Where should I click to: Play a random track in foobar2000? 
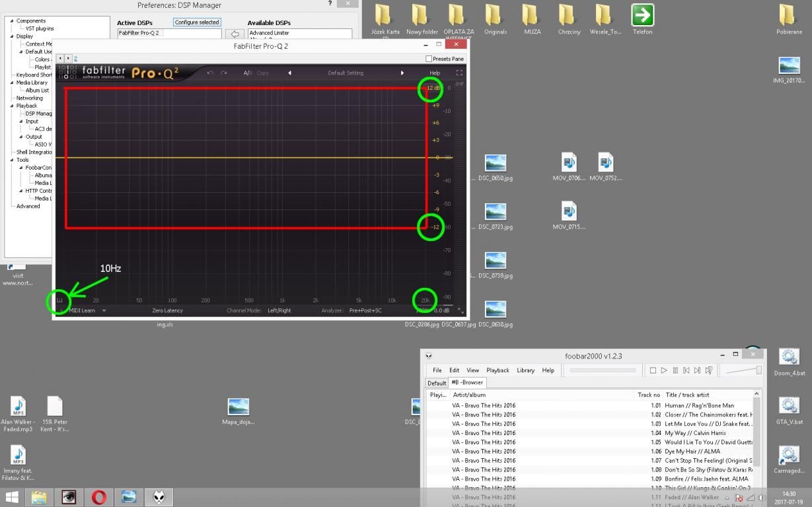(x=708, y=370)
